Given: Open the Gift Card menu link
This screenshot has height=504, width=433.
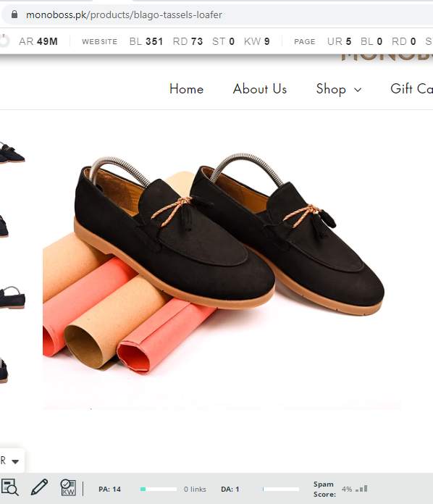Looking at the screenshot, I should click(x=411, y=89).
